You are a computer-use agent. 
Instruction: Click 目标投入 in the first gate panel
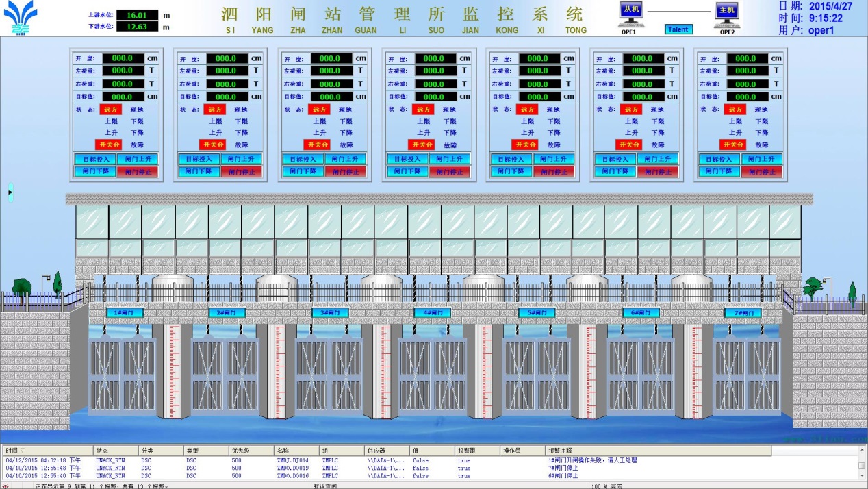point(95,159)
